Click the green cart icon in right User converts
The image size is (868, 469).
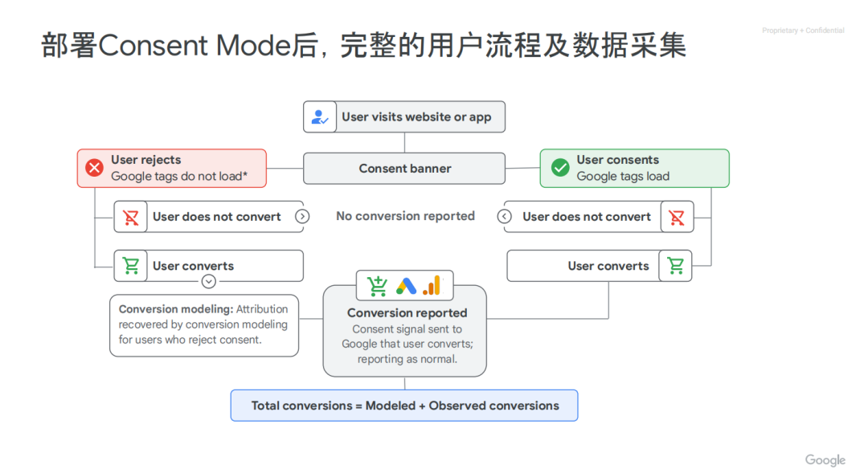coord(675,266)
